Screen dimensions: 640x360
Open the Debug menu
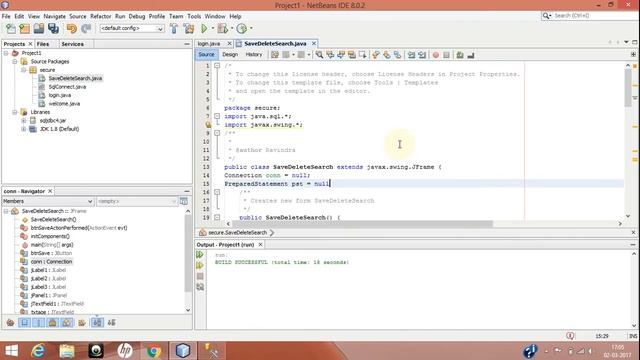[x=137, y=16]
